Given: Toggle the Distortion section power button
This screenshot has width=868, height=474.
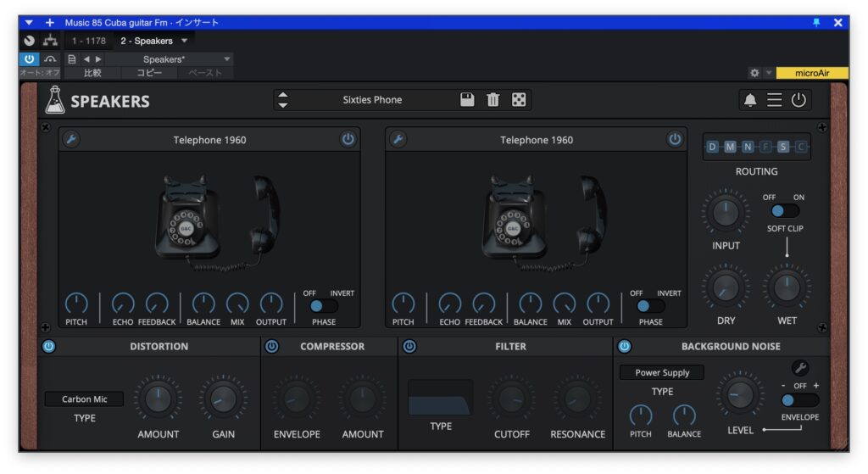Looking at the screenshot, I should [x=48, y=346].
